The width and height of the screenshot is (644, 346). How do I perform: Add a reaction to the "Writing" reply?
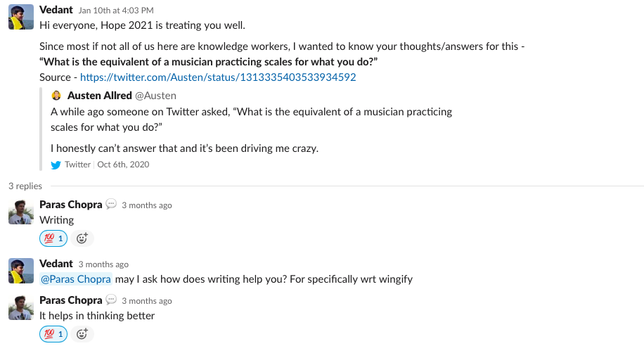click(82, 238)
